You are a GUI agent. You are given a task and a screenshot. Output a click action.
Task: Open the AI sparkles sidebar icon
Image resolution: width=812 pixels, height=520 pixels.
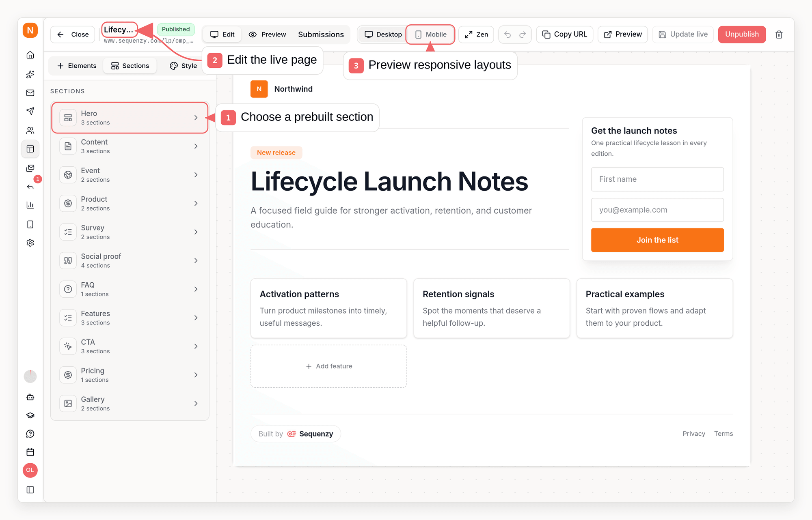pos(30,74)
